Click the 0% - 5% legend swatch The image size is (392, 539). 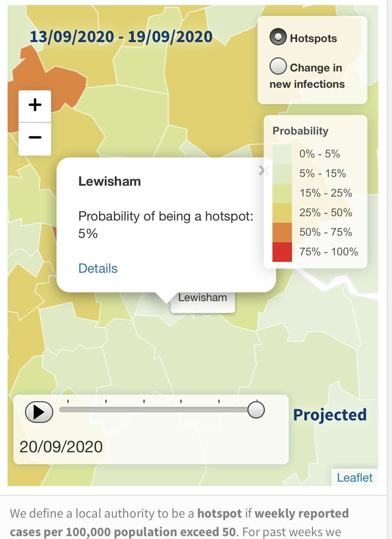(x=282, y=154)
